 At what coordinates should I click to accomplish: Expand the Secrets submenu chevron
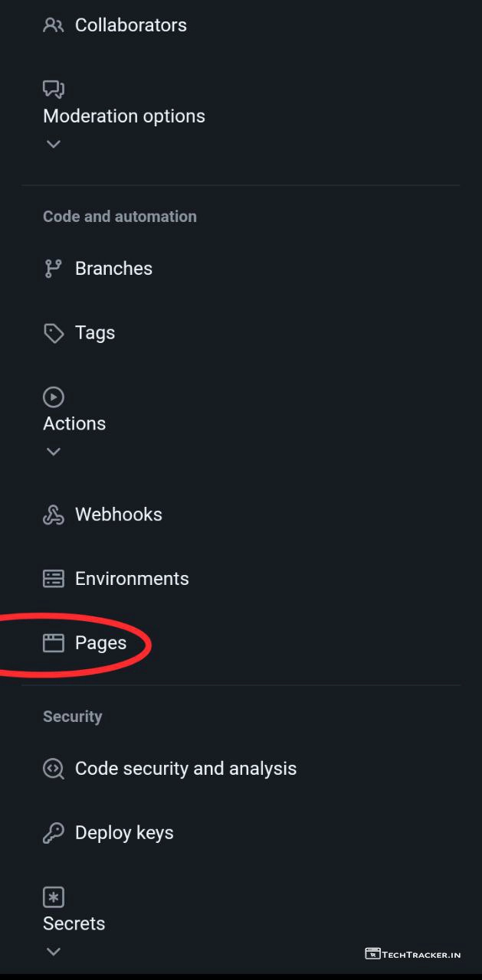53,952
